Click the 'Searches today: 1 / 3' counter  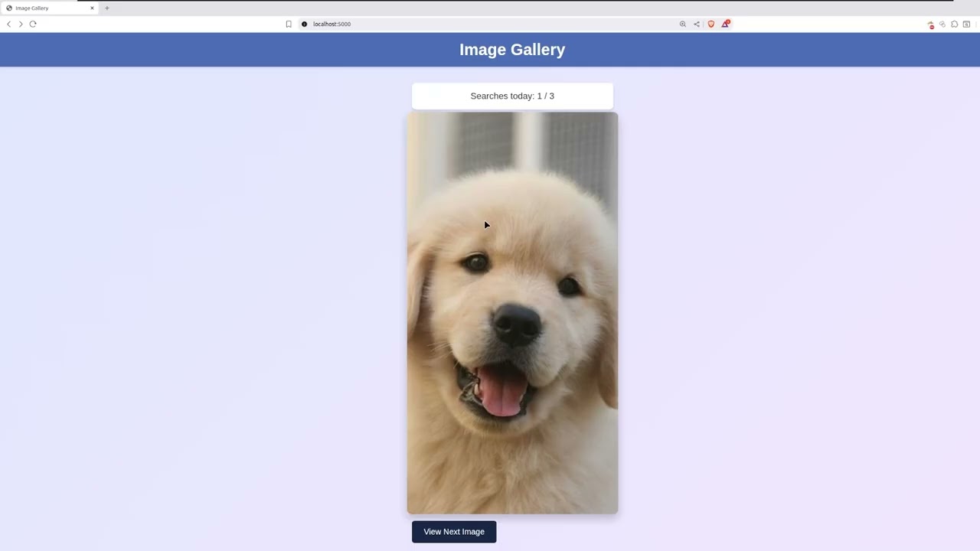[512, 96]
